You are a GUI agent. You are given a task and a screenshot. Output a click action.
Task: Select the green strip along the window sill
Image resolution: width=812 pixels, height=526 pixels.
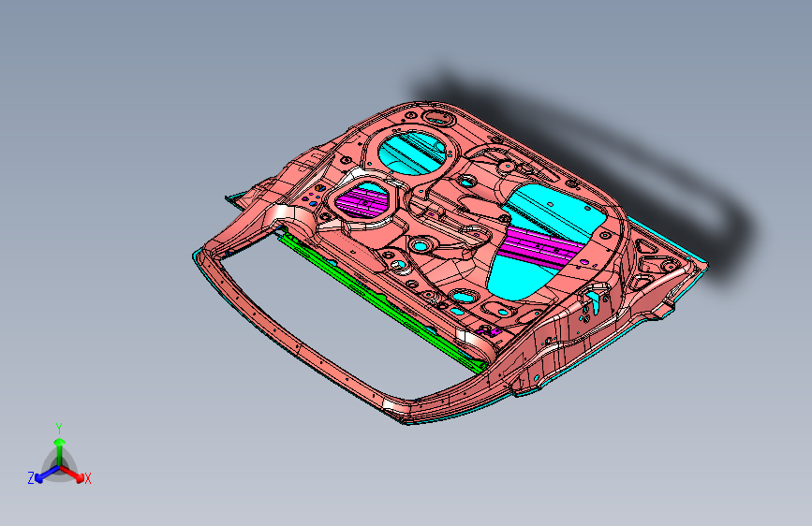pos(382,303)
